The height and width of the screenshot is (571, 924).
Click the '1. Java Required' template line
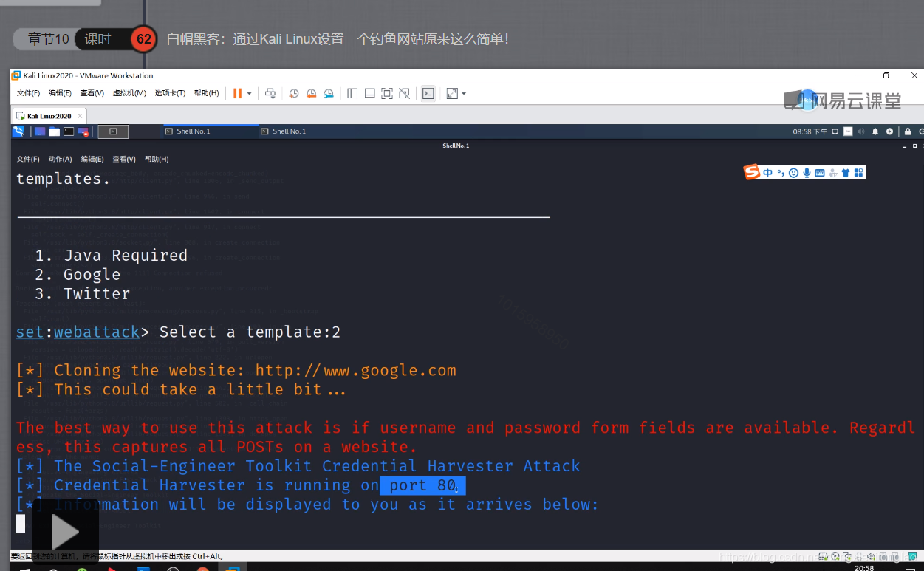[x=111, y=256]
